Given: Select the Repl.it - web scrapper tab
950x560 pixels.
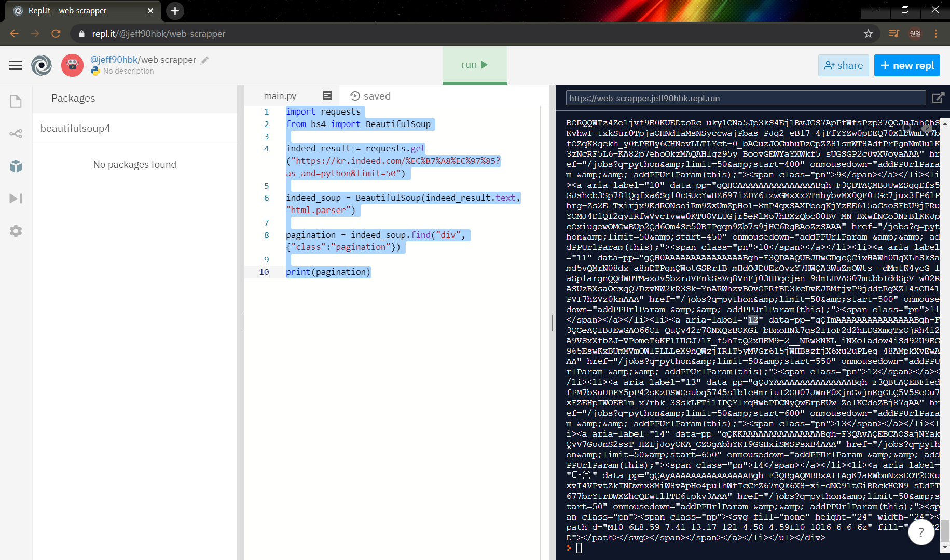Looking at the screenshot, I should click(83, 11).
